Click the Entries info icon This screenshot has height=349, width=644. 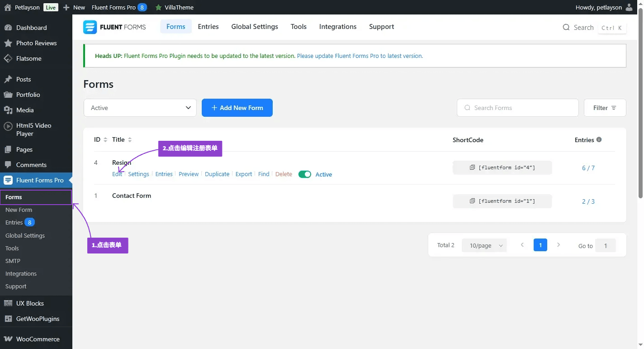[599, 139]
